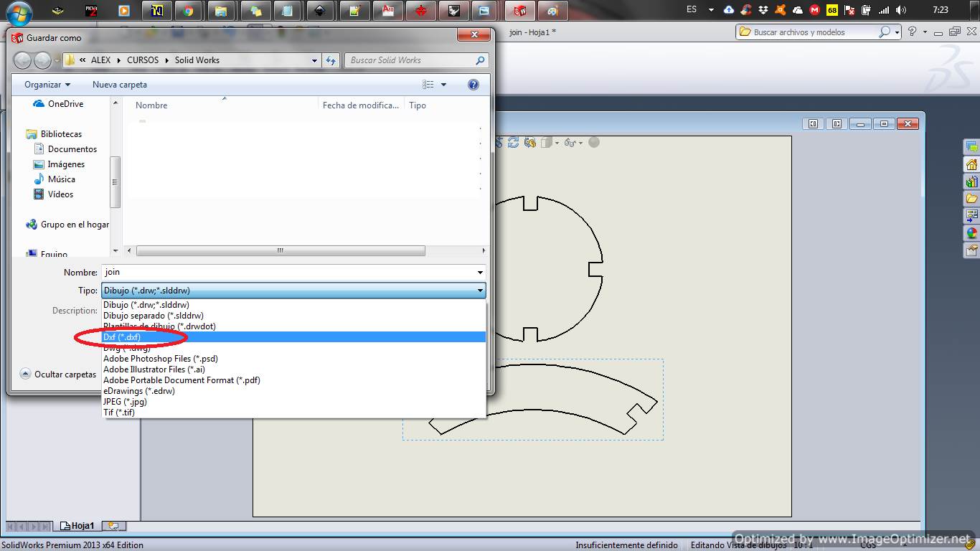Viewport: 980px width, 551px height.
Task: Select Adobe Photoshop Files (*.psd) option
Action: coord(293,359)
